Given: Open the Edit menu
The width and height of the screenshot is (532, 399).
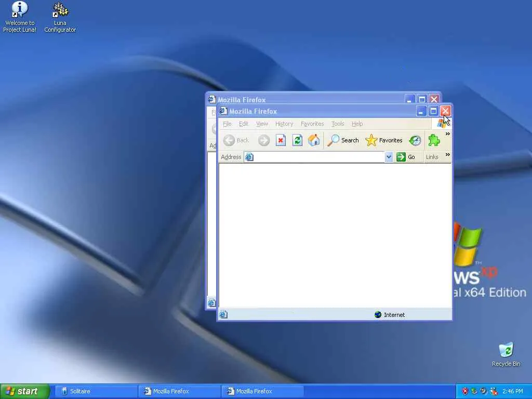Looking at the screenshot, I should (243, 124).
